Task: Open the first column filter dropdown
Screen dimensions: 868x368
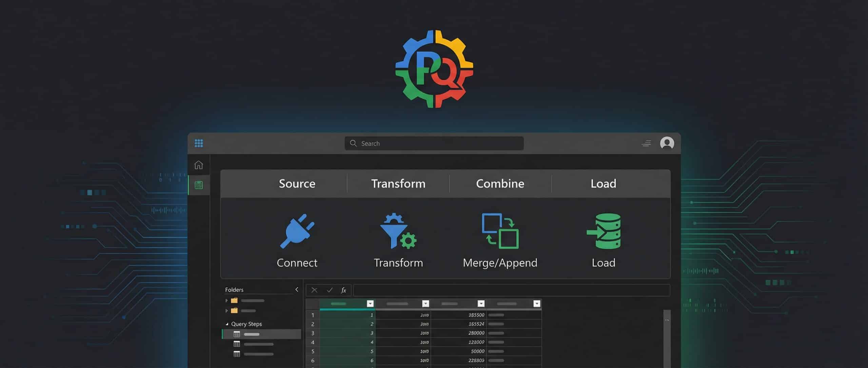Action: coord(370,304)
